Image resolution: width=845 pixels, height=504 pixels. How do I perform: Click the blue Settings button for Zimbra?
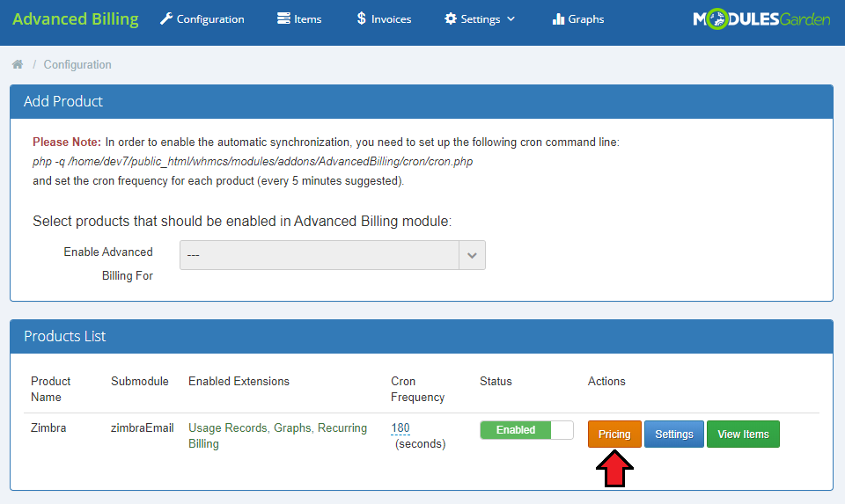pyautogui.click(x=674, y=434)
